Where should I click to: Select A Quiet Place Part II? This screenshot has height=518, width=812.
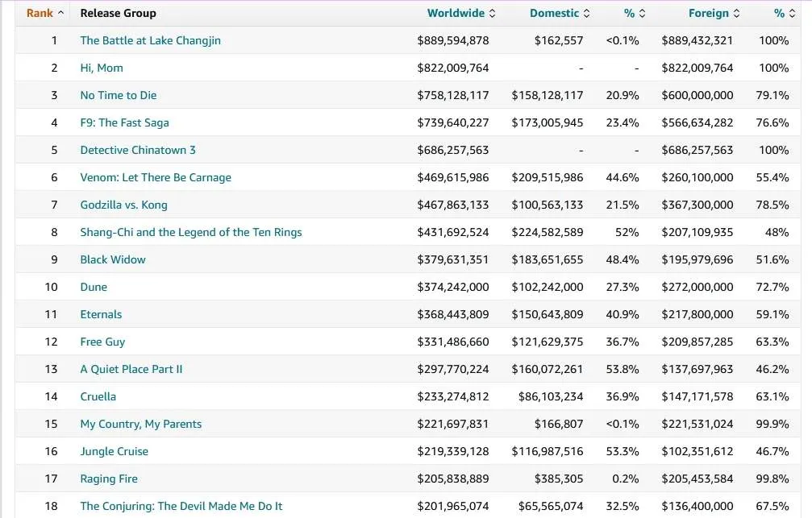click(131, 369)
